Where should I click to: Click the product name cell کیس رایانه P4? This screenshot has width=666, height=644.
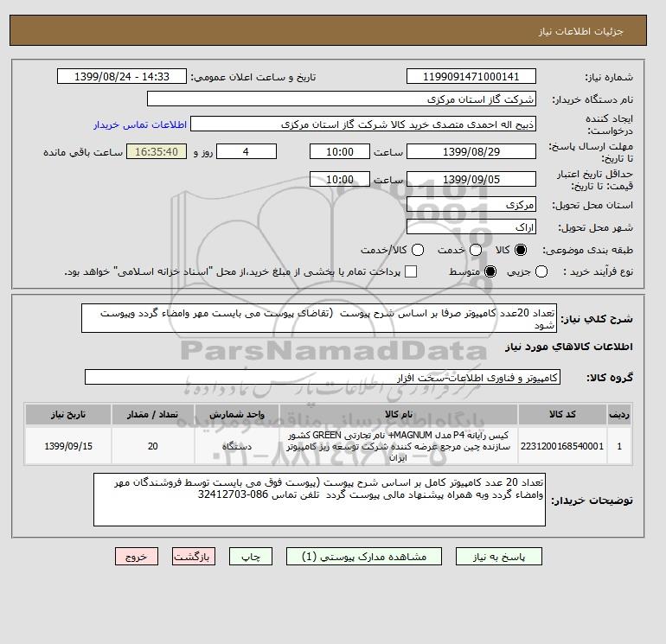[x=399, y=446]
